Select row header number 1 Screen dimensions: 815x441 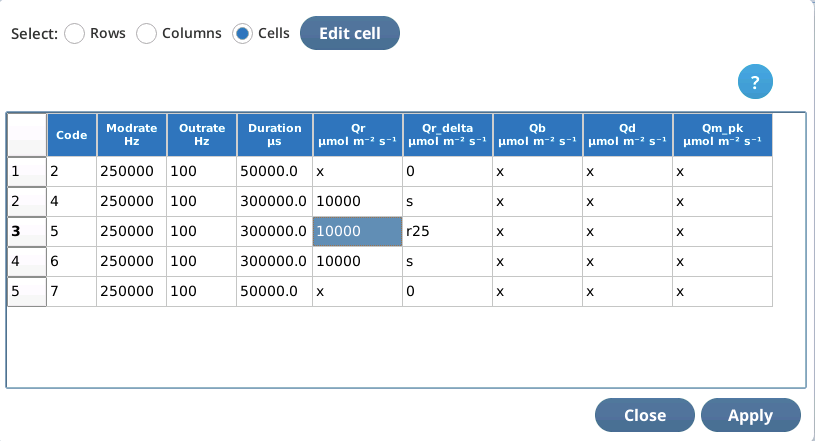26,172
